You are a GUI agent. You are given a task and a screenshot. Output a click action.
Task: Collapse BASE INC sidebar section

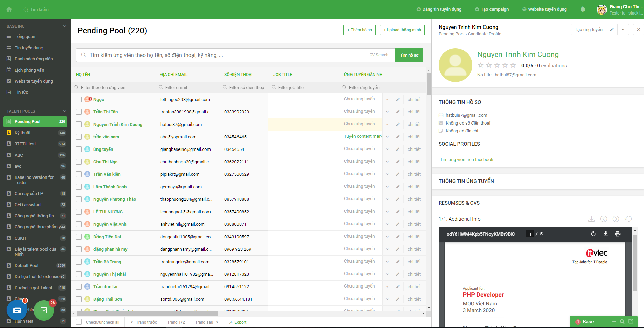pyautogui.click(x=65, y=26)
